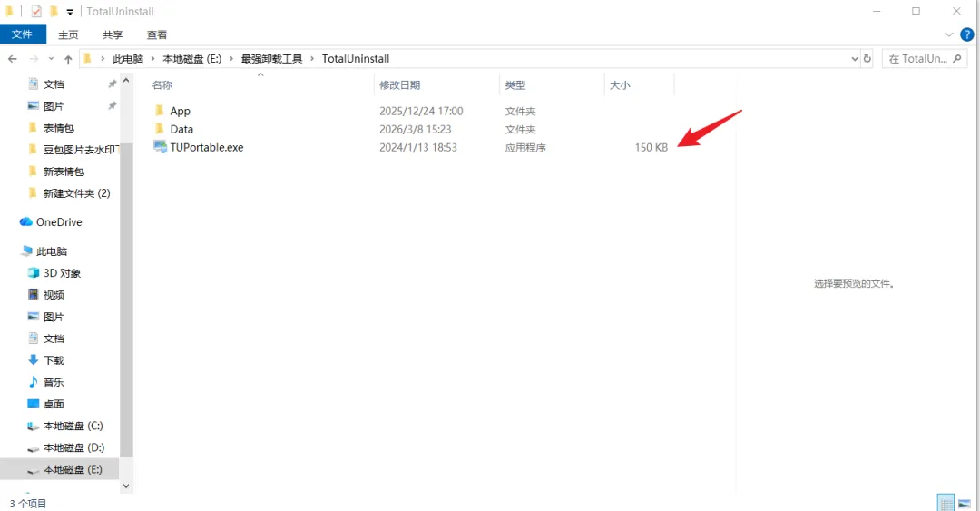Open 文档 under 此电脑

[x=54, y=339]
